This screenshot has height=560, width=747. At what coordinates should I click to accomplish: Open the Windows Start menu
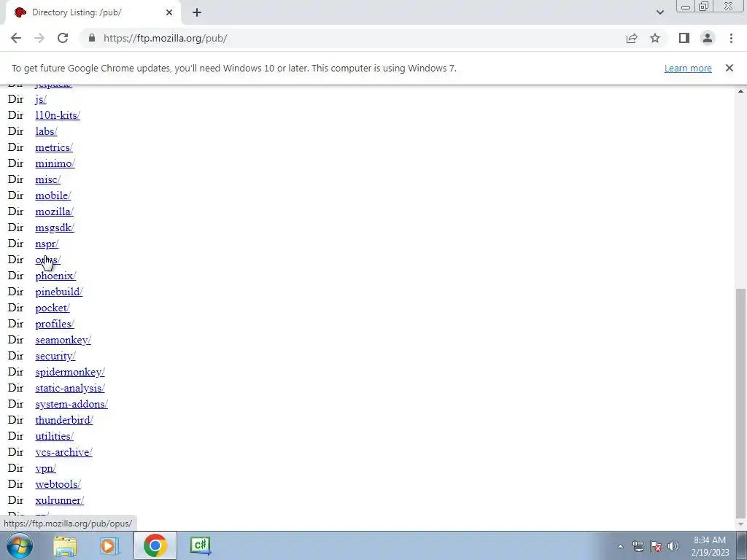(19, 545)
